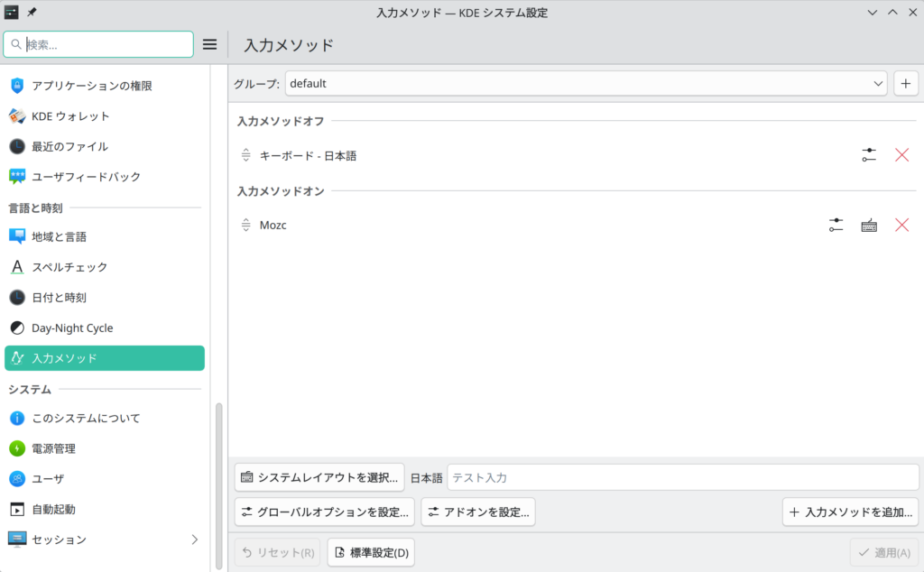
Task: Click 入力メソッドを追加 button
Action: pyautogui.click(x=851, y=512)
